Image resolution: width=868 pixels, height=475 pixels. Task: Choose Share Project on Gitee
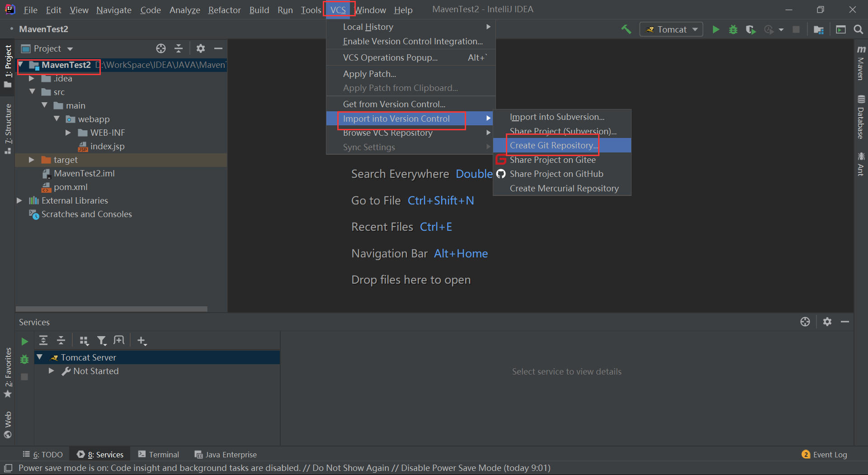coord(562,160)
